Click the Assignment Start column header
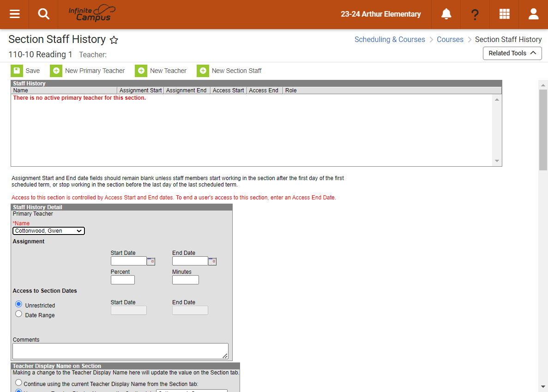Screen dimensions: 548x392 140,90
